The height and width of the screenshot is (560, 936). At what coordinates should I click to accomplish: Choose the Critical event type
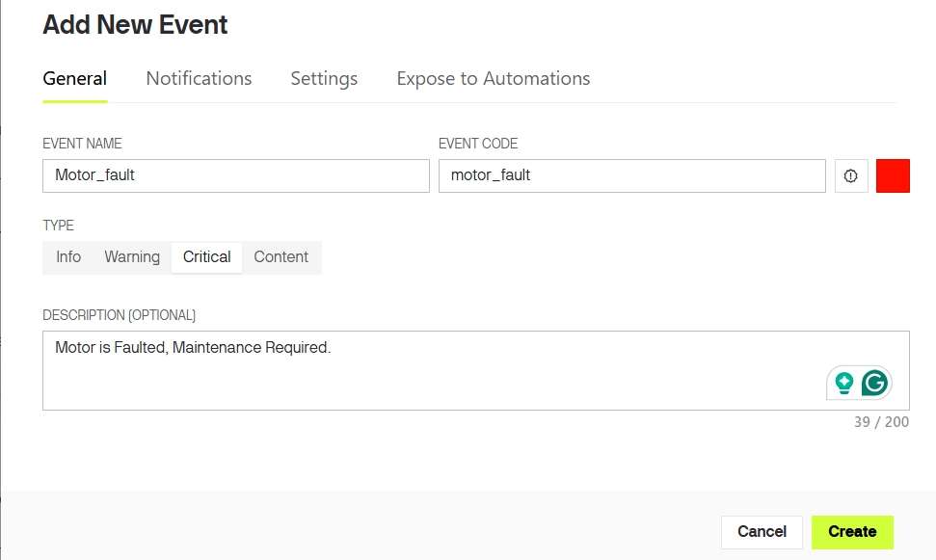click(206, 257)
